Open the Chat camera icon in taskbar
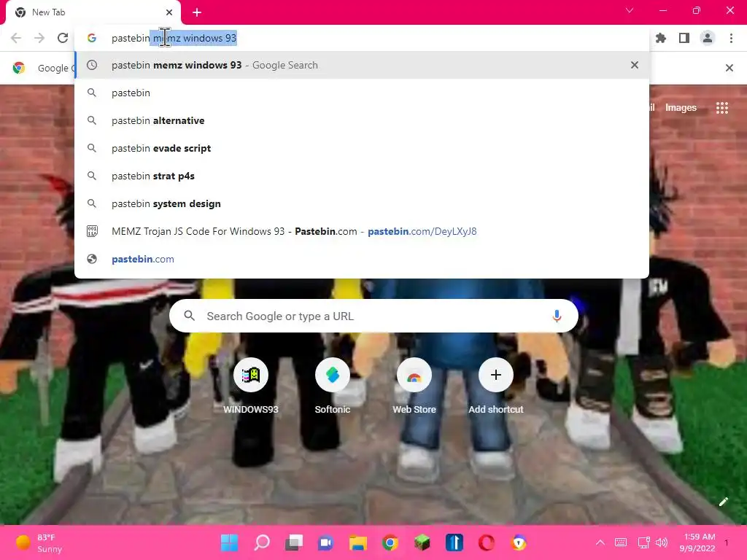The image size is (747, 560). point(326,542)
